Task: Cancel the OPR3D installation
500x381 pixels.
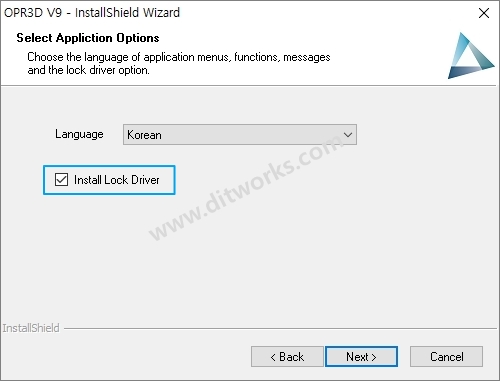Action: pyautogui.click(x=446, y=357)
